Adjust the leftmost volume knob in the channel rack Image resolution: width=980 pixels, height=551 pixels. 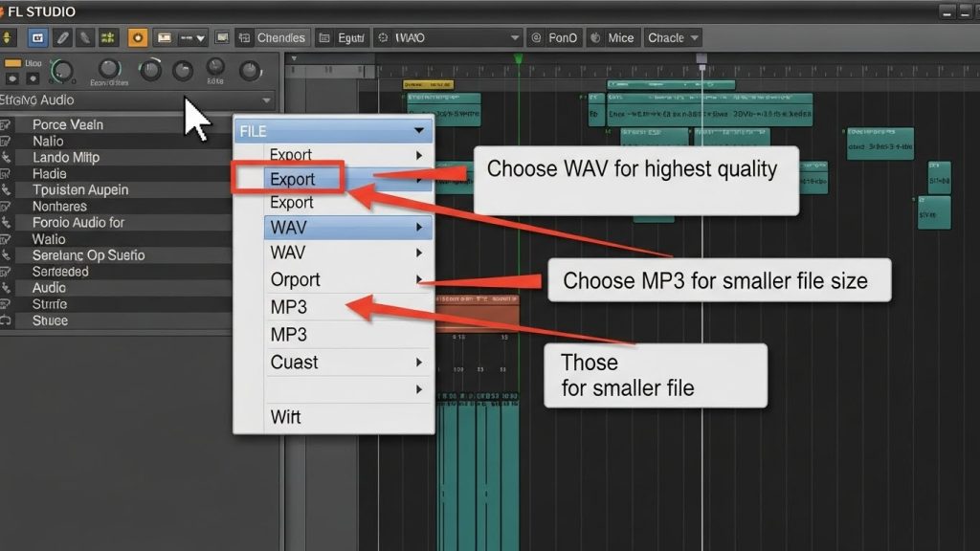[x=62, y=70]
